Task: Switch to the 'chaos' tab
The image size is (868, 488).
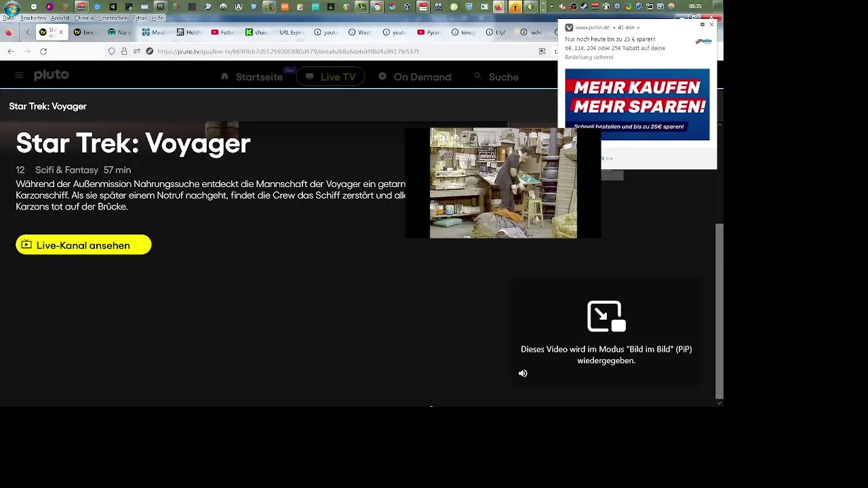Action: coord(257,32)
